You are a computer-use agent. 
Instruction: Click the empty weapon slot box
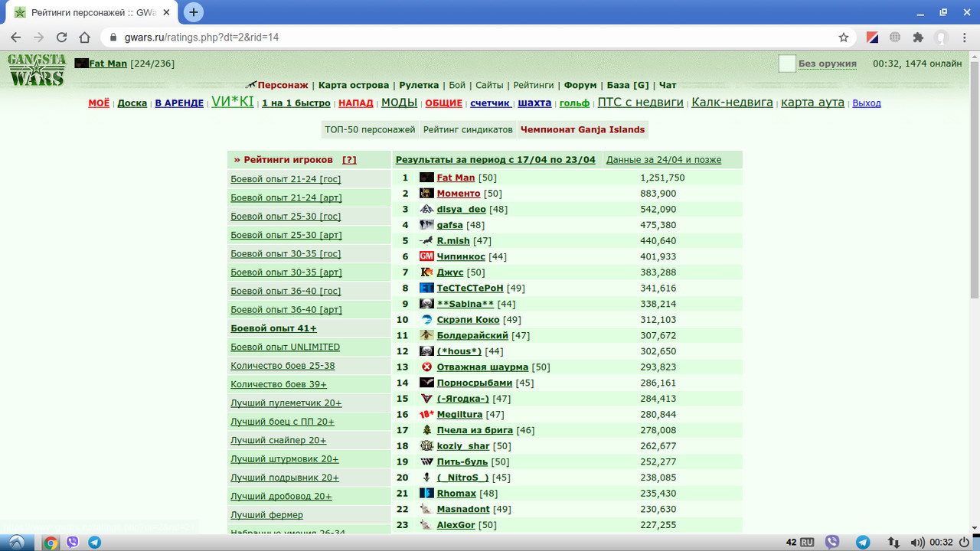[787, 64]
